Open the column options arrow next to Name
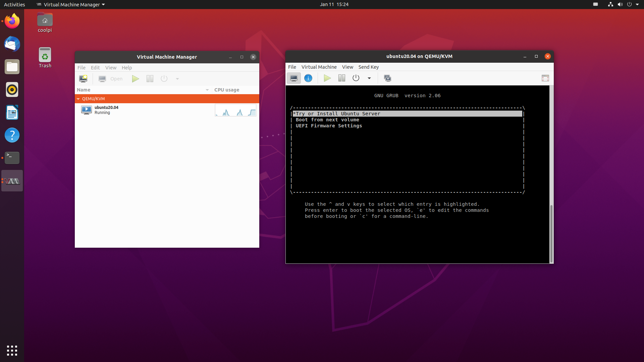The width and height of the screenshot is (644, 362). pyautogui.click(x=207, y=90)
